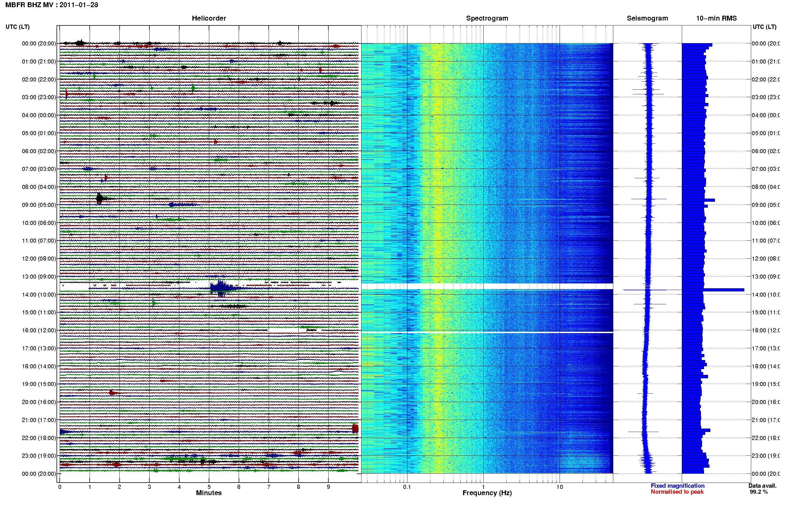
Task: Click the 5 tick on Minutes axis
Action: (209, 487)
